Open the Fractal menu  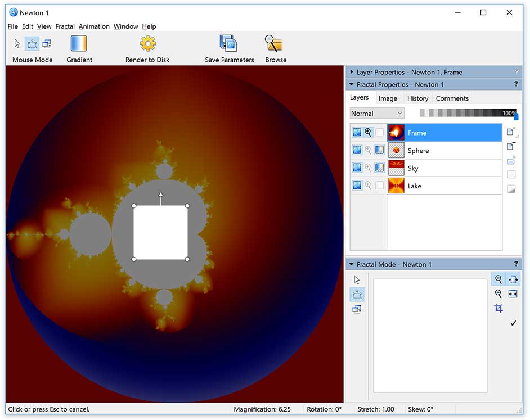click(65, 26)
